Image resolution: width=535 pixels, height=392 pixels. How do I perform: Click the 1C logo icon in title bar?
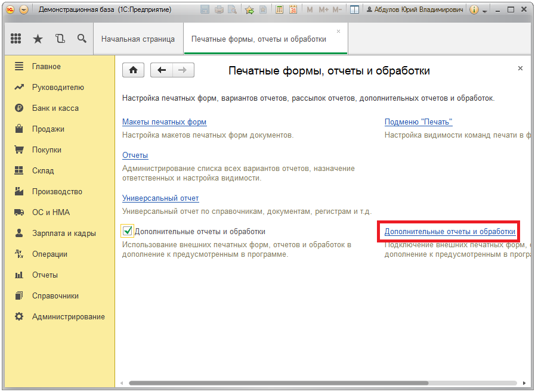(10, 10)
